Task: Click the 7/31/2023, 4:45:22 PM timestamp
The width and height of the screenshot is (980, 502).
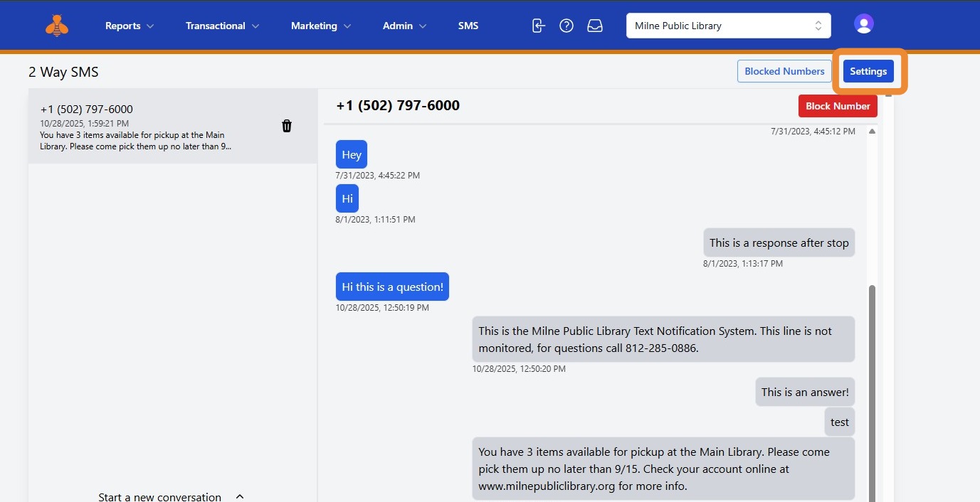Action: 378,176
